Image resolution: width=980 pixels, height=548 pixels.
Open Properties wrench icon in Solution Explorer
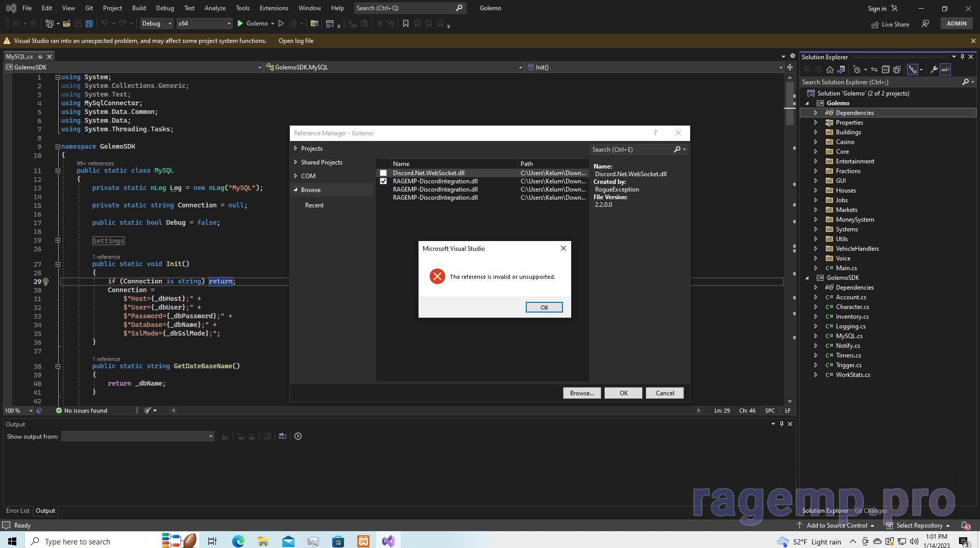click(934, 69)
